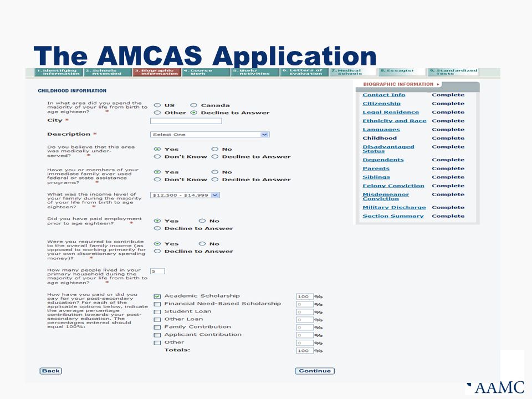This screenshot has width=532, height=399.
Task: Open the Description 'Select One' dropdown
Action: tap(209, 134)
